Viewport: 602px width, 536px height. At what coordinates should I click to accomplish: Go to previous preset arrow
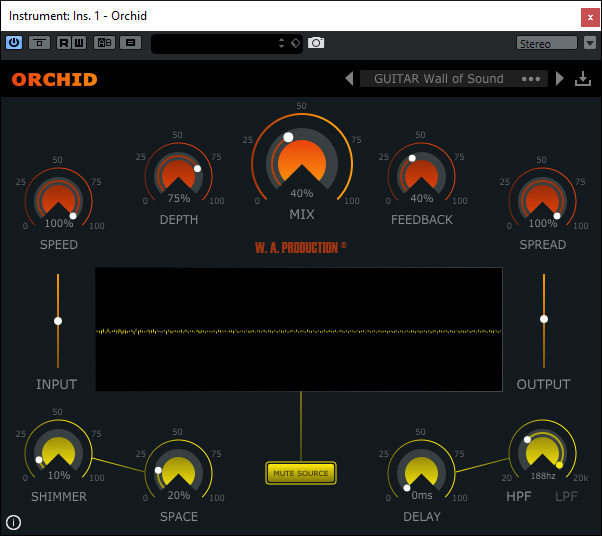[349, 79]
